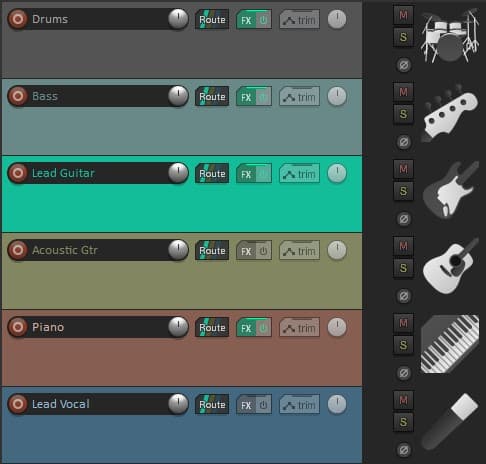This screenshot has height=464, width=486.
Task: Open Route settings for Lead Vocal track
Action: (212, 405)
